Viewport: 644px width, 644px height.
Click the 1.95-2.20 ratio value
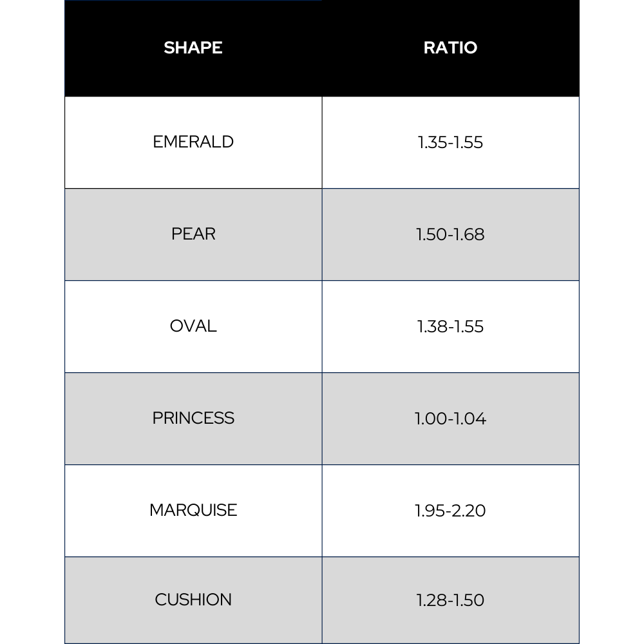tap(450, 511)
